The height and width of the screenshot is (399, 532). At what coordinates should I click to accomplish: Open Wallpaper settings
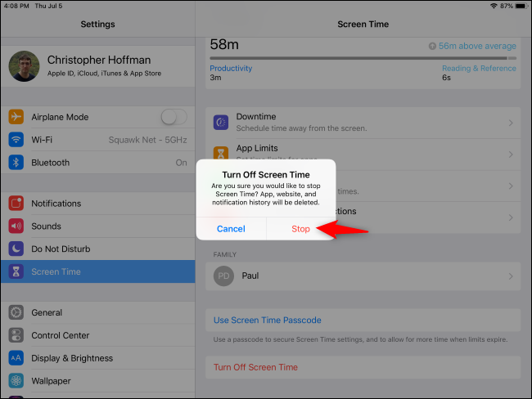(x=97, y=381)
